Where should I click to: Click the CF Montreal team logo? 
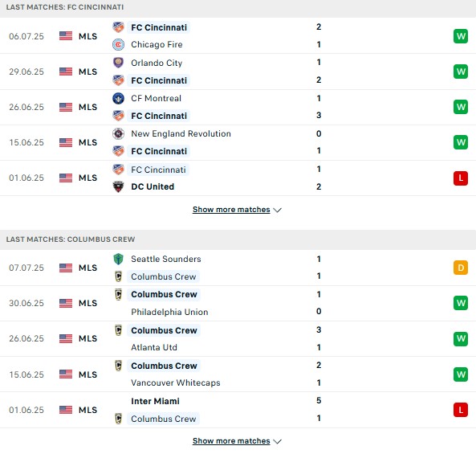(x=118, y=99)
